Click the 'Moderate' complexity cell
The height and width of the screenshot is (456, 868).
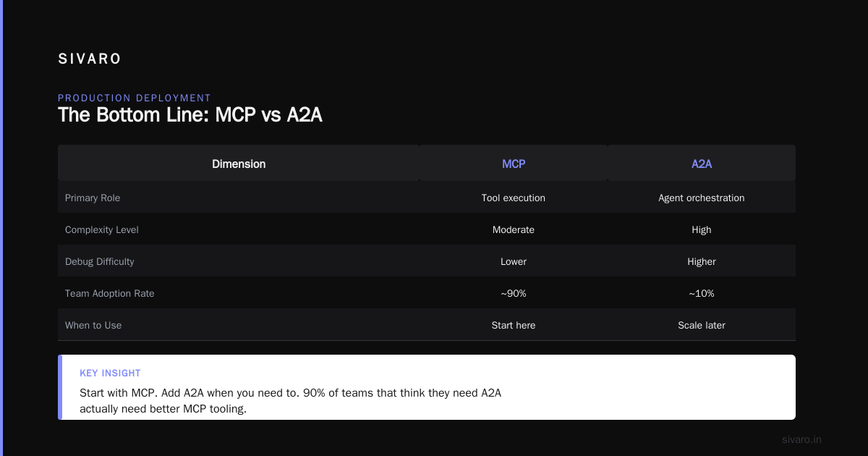click(x=514, y=229)
